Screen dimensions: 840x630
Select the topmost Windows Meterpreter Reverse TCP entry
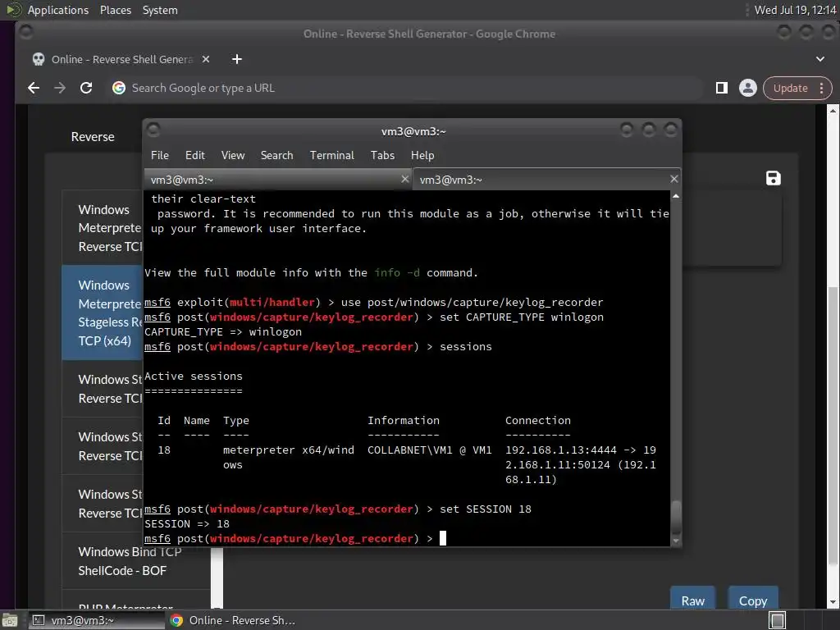(x=103, y=228)
